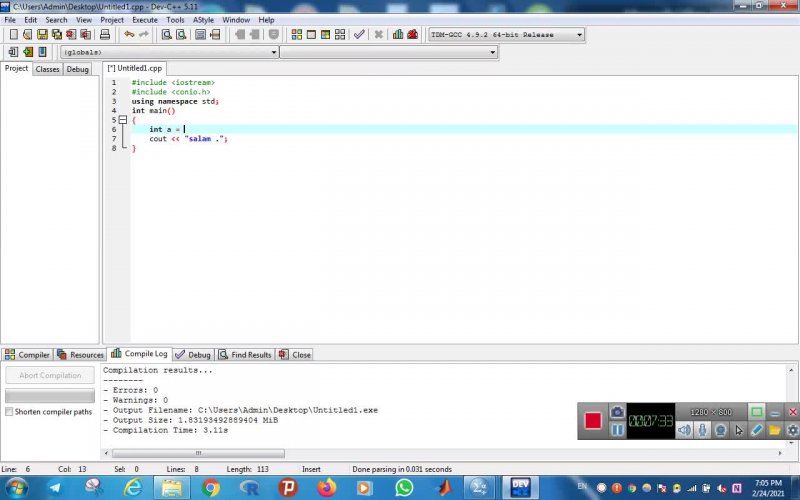Screen dimensions: 800x500
Task: Save the current file using Save icon
Action: pos(42,35)
